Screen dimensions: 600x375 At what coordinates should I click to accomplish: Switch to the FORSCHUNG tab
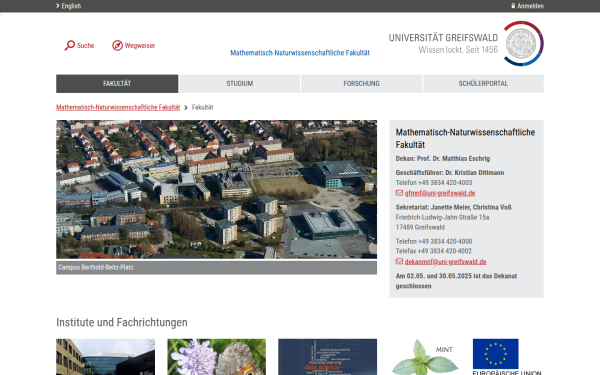361,83
